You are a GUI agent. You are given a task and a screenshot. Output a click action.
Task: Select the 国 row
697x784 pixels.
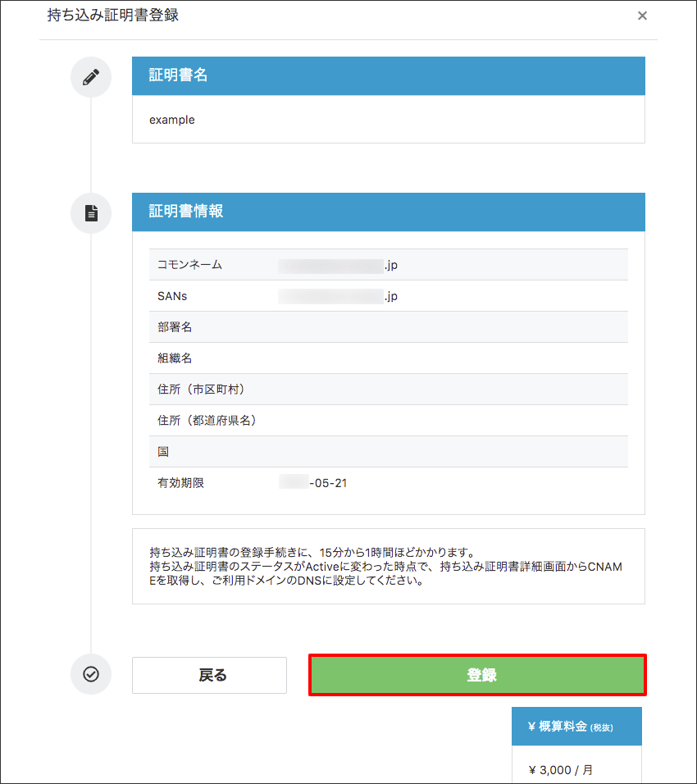point(388,452)
